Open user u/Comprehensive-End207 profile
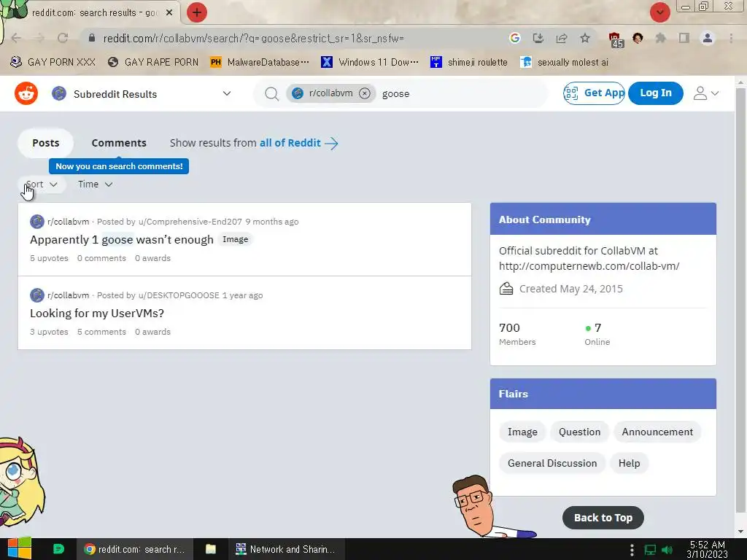 click(x=190, y=222)
